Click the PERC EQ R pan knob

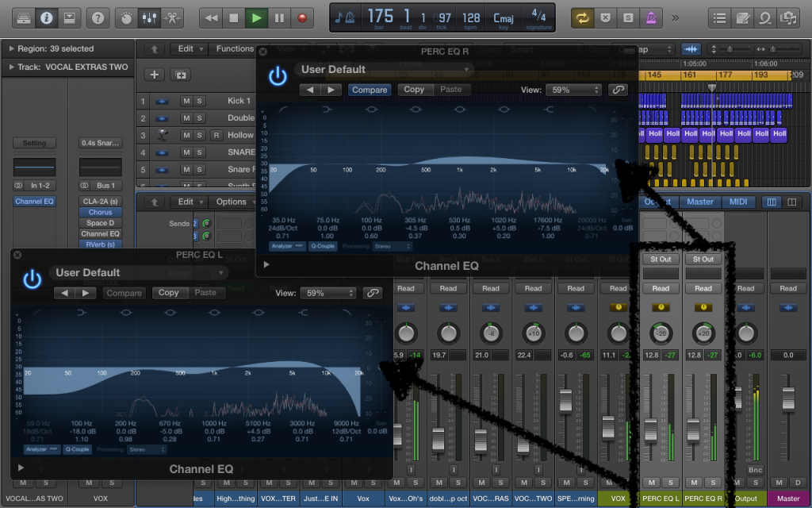coord(703,333)
